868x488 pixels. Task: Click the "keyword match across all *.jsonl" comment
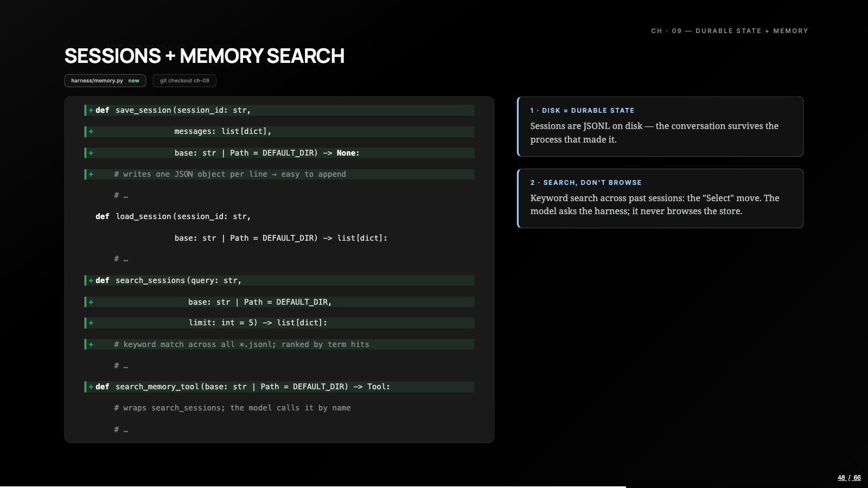[x=279, y=344]
